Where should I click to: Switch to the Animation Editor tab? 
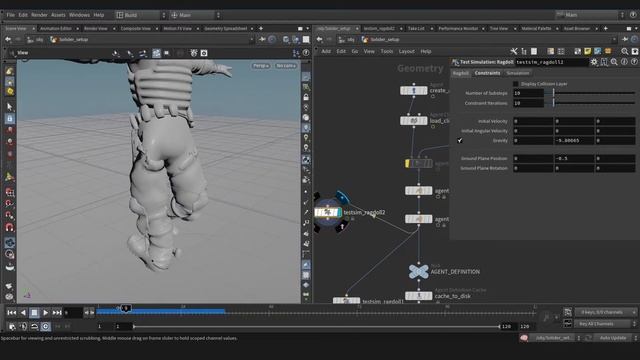pos(56,29)
